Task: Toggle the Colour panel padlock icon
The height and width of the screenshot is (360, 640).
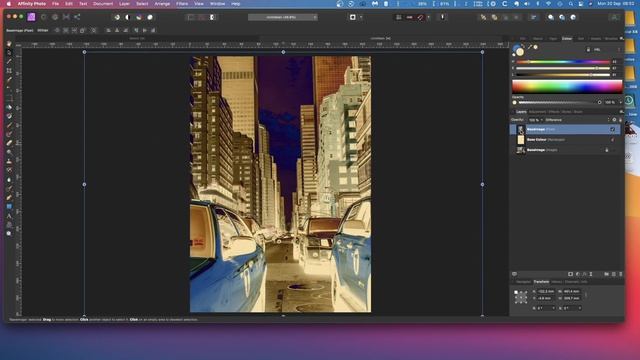Action: point(588,49)
